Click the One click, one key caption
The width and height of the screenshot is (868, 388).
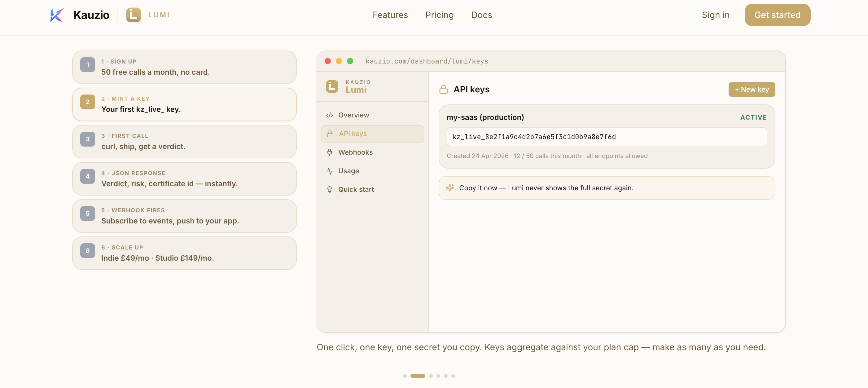[541, 347]
